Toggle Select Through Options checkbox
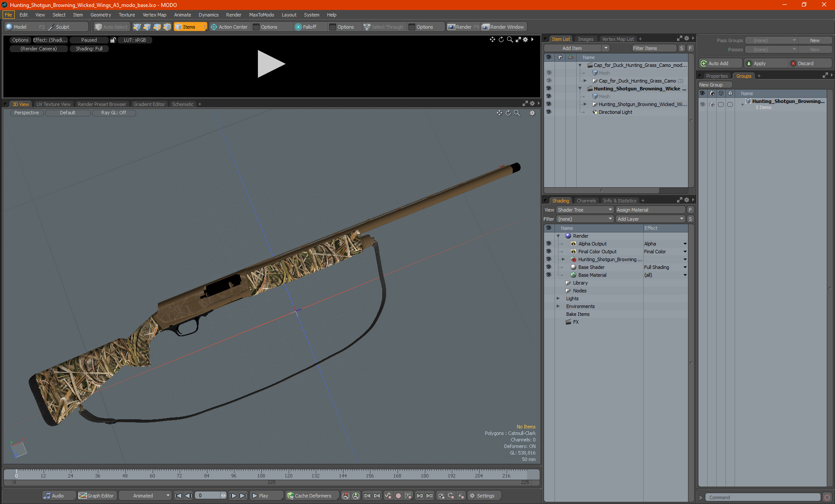835x504 pixels. tap(412, 27)
